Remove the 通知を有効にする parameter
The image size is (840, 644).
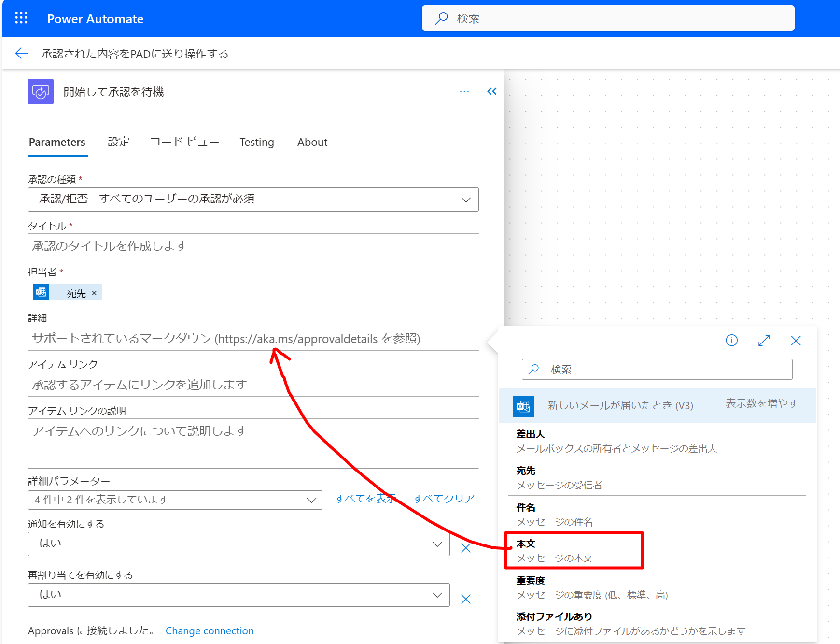(x=466, y=547)
